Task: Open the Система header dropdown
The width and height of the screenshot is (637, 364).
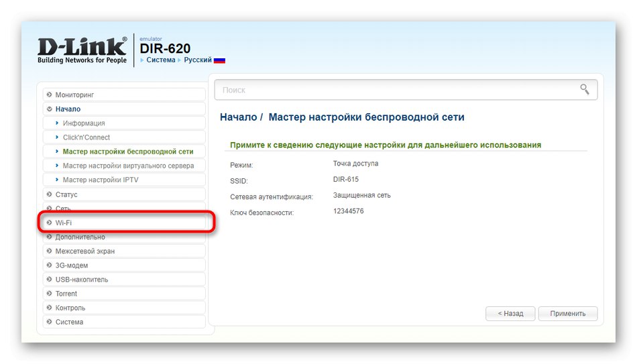Action: tap(160, 60)
